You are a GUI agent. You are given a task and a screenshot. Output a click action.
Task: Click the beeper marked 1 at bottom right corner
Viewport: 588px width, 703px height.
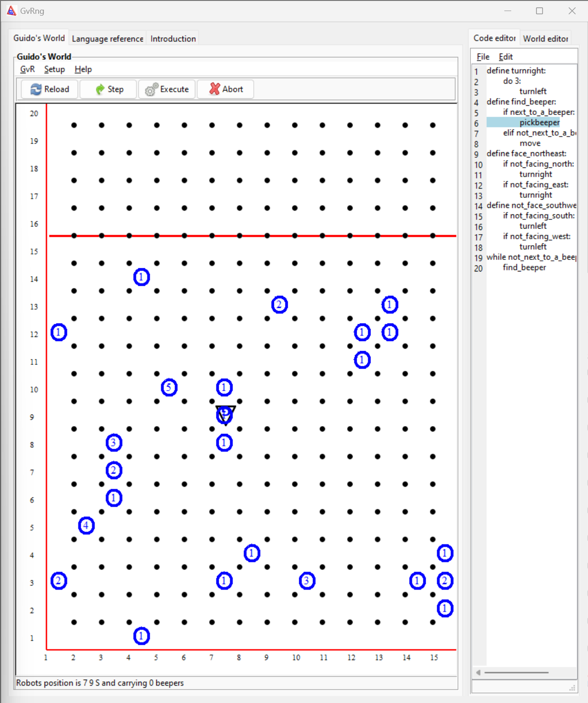(444, 608)
